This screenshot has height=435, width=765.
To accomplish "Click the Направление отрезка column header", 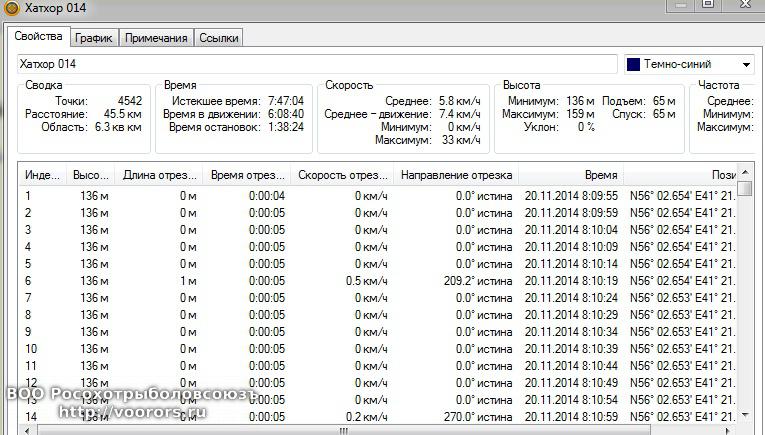I will click(455, 175).
